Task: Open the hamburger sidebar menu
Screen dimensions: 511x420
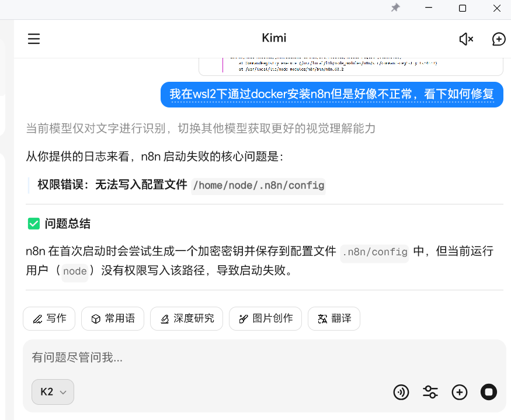Action: [34, 39]
